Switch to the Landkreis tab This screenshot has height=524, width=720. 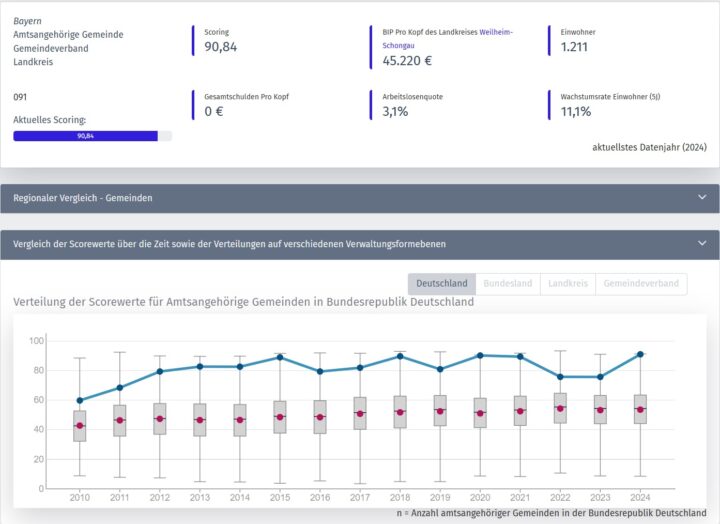click(567, 284)
